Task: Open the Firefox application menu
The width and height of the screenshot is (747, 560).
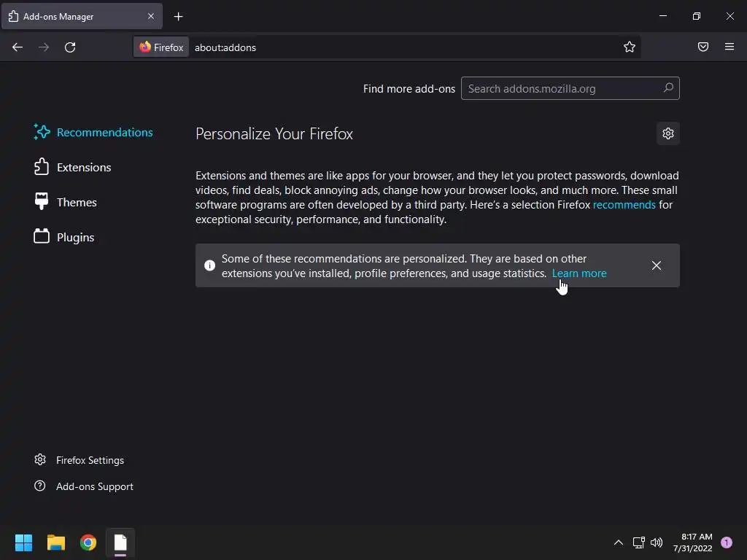Action: pyautogui.click(x=729, y=47)
